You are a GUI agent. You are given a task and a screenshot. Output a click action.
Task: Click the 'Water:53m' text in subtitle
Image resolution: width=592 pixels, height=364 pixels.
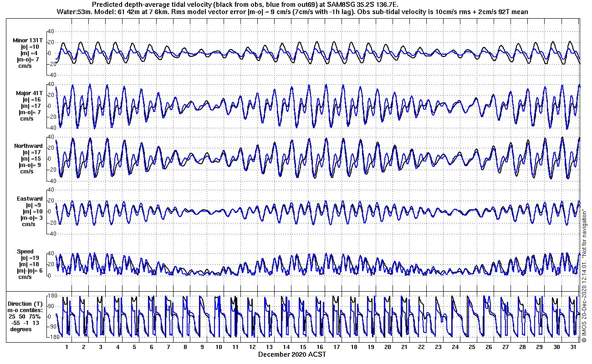tap(73, 12)
